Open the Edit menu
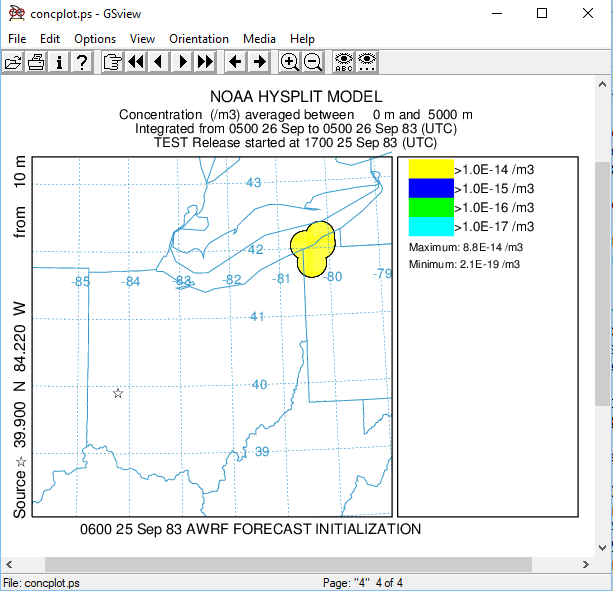The height and width of the screenshot is (591, 613). [x=50, y=39]
